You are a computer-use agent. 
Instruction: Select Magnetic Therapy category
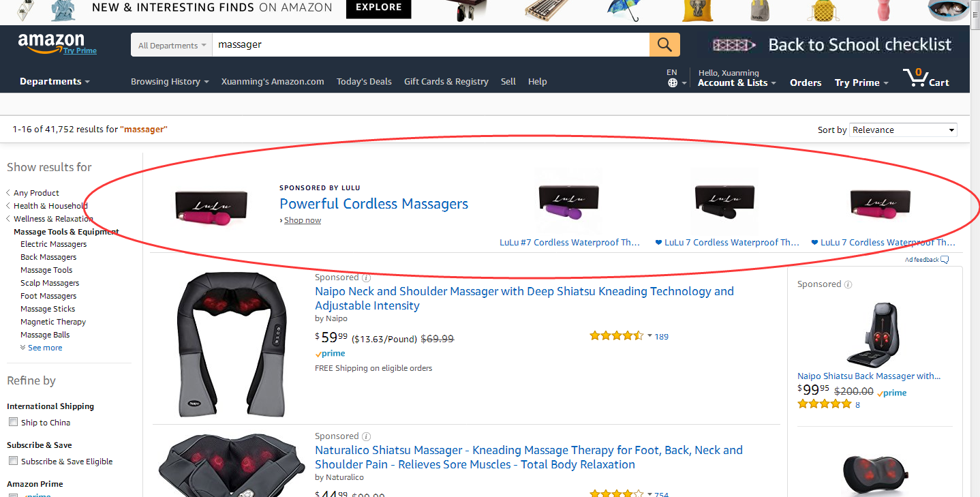point(53,322)
